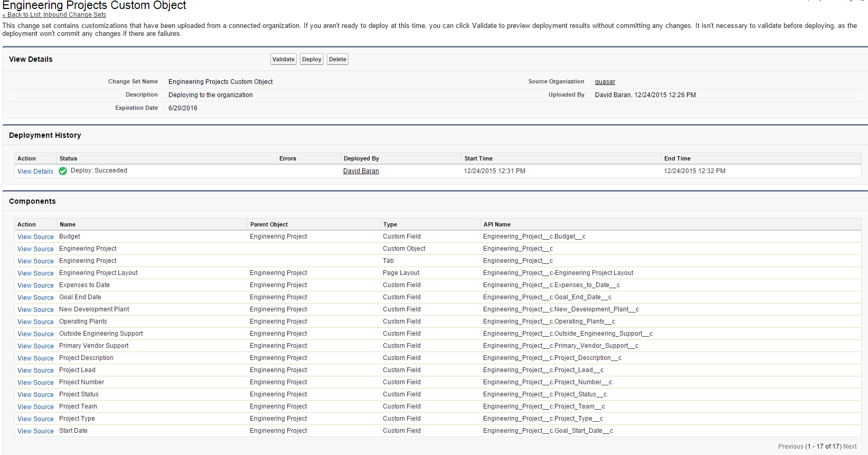
Task: Click the green Deploy Succeeded status icon
Action: (x=63, y=171)
